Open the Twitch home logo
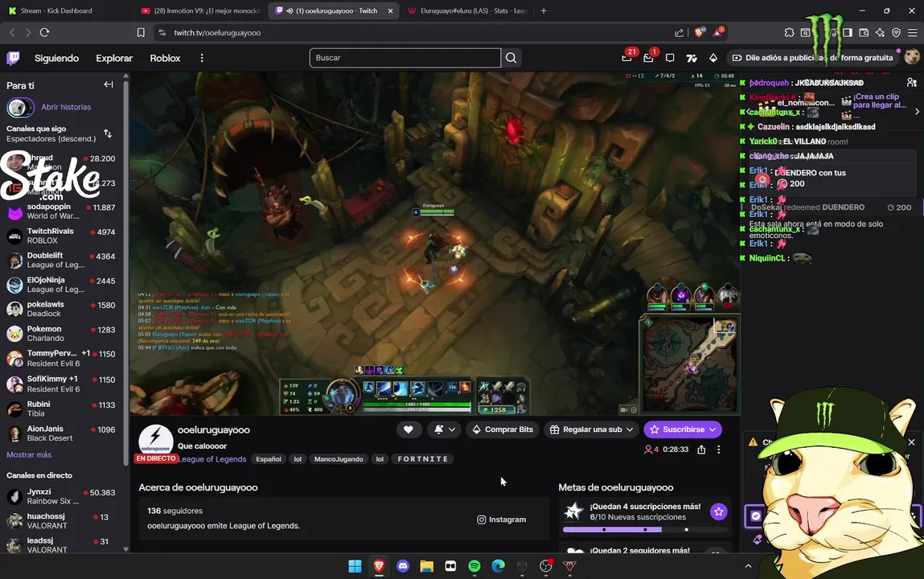The image size is (924, 579). pyautogui.click(x=13, y=58)
